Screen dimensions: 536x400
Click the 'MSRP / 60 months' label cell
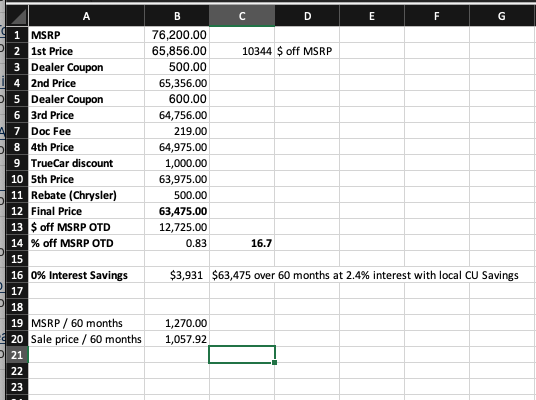[x=86, y=323]
